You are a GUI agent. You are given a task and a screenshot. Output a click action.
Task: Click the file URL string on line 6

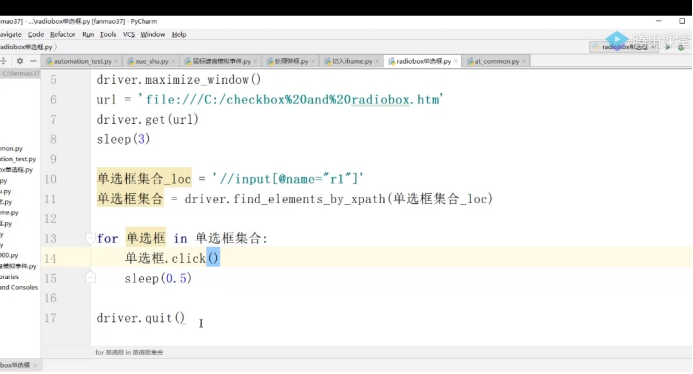coord(290,99)
